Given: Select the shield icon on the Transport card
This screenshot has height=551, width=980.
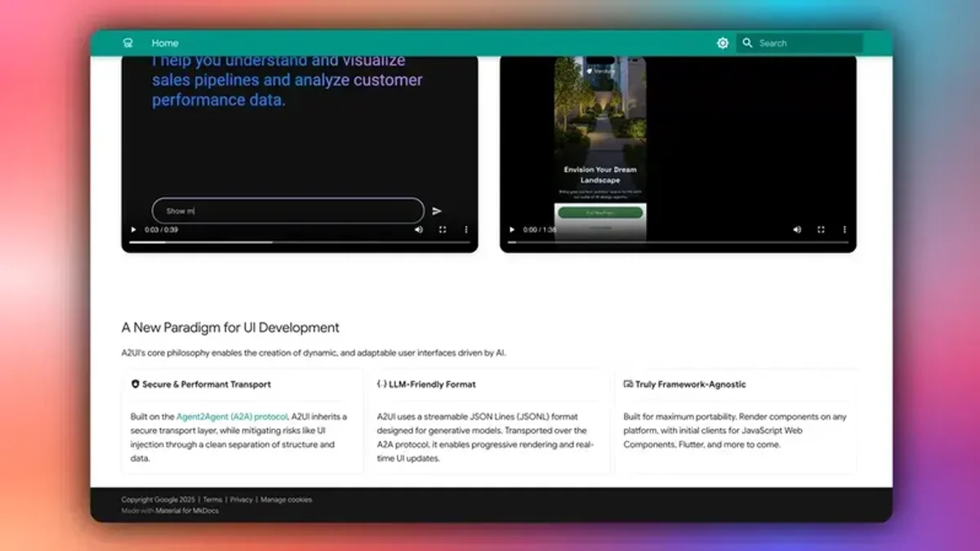Looking at the screenshot, I should click(x=135, y=384).
